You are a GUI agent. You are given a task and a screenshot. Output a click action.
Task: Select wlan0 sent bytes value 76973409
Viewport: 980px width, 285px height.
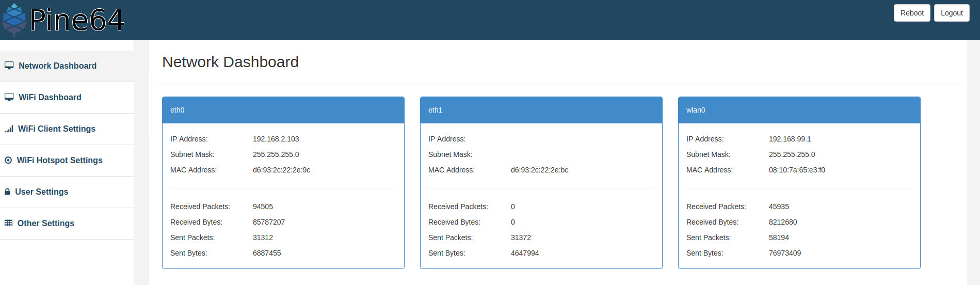click(x=785, y=253)
